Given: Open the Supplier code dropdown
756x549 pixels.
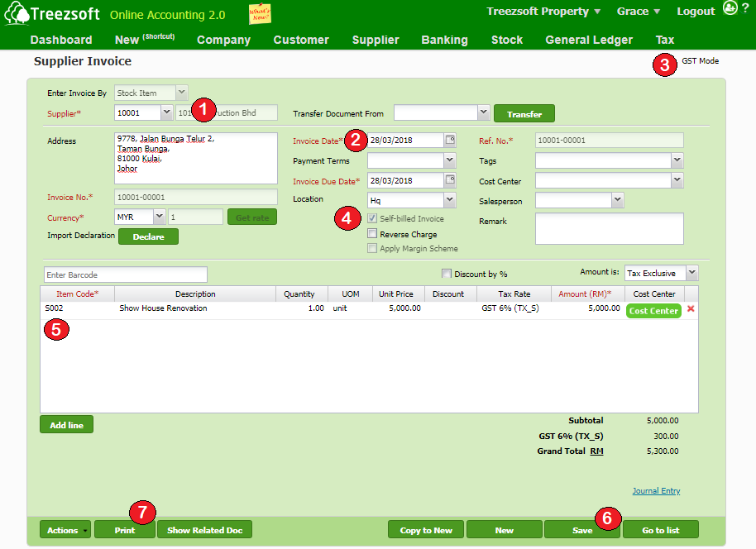Looking at the screenshot, I should click(x=166, y=112).
